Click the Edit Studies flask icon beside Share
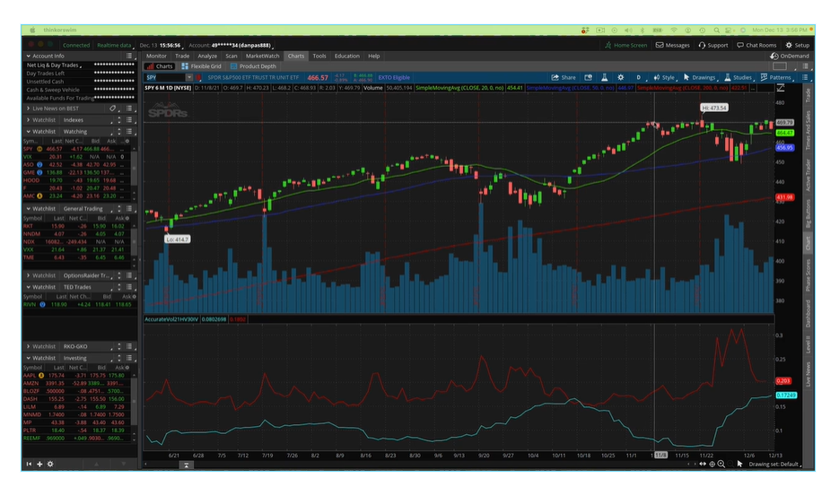 pos(604,78)
